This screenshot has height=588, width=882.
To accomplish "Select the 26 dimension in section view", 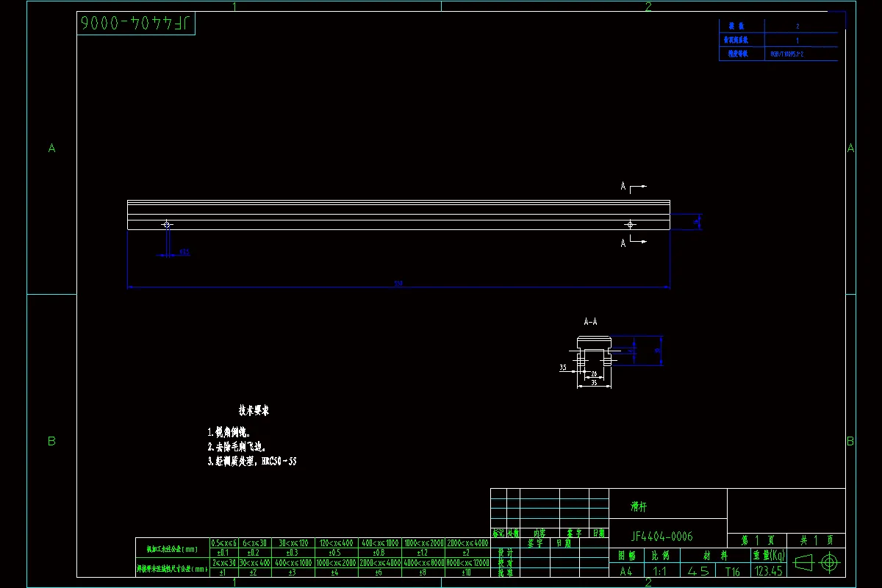I will [594, 373].
